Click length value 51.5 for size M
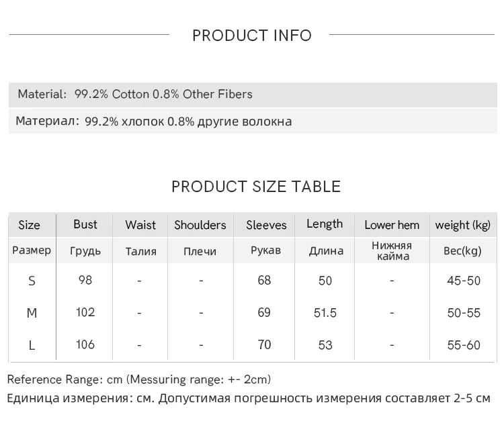Image resolution: width=504 pixels, height=423 pixels. pyautogui.click(x=325, y=313)
